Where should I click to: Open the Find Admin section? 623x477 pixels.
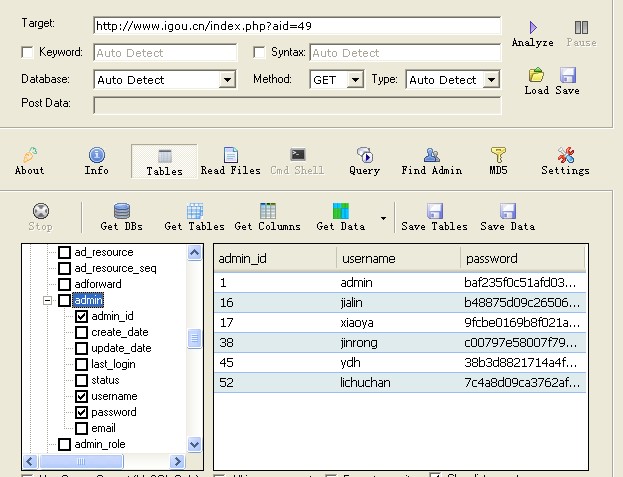(431, 161)
